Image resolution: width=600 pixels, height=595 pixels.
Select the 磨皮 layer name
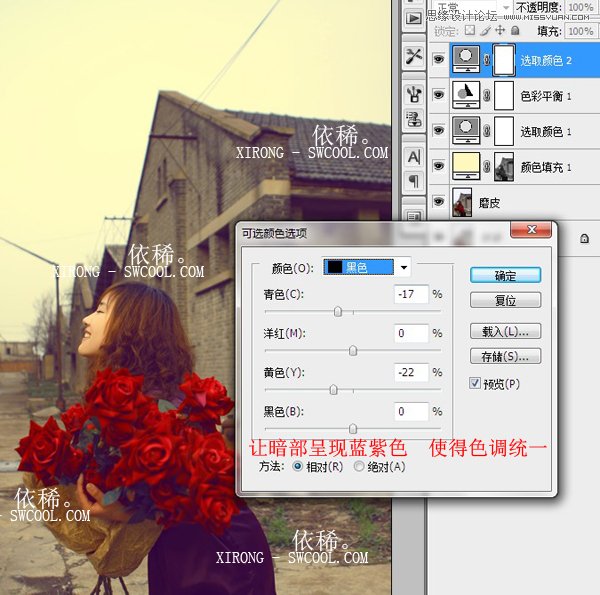pyautogui.click(x=489, y=202)
